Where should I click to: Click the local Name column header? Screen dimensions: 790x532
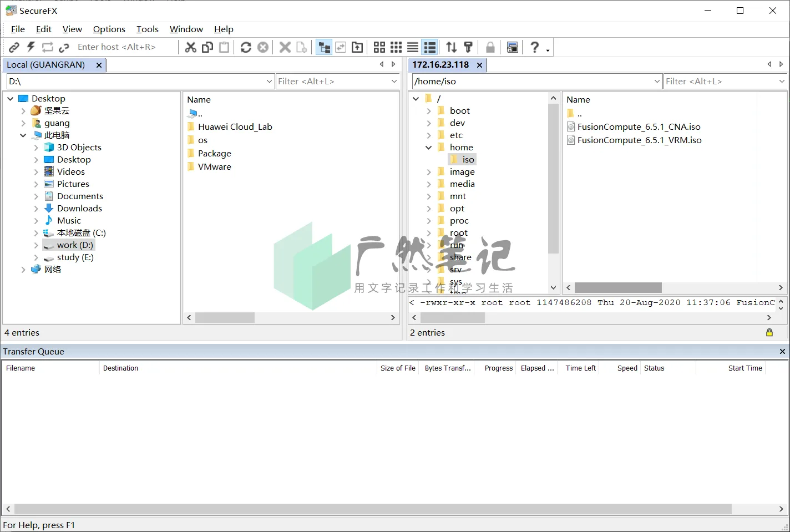point(199,100)
